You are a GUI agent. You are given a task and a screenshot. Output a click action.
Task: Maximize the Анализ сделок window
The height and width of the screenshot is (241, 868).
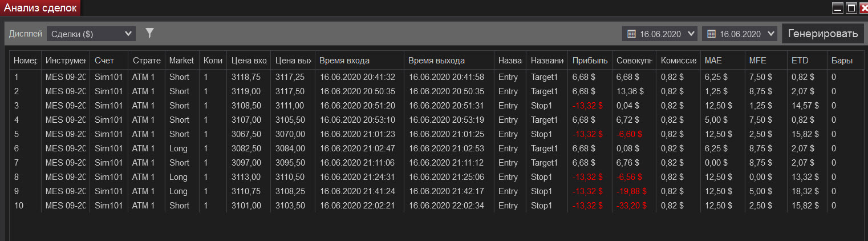(851, 8)
